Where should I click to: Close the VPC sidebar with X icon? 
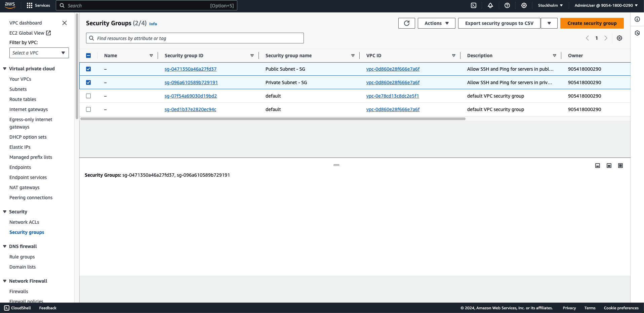pos(65,23)
